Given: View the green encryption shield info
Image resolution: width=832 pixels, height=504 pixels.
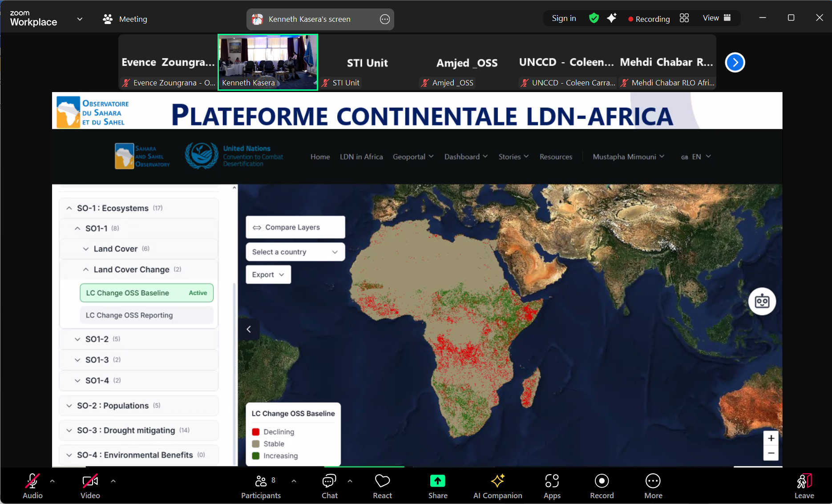Looking at the screenshot, I should point(594,18).
